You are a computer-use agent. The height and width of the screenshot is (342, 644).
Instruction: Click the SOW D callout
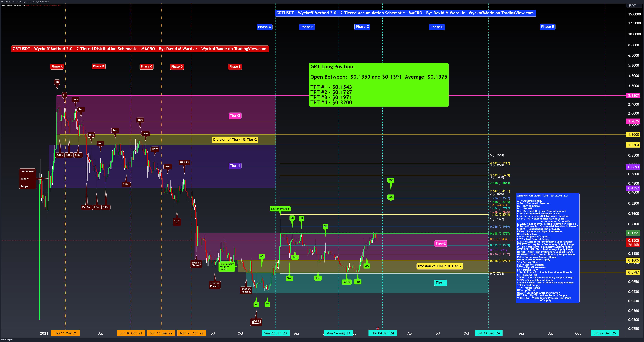click(177, 222)
